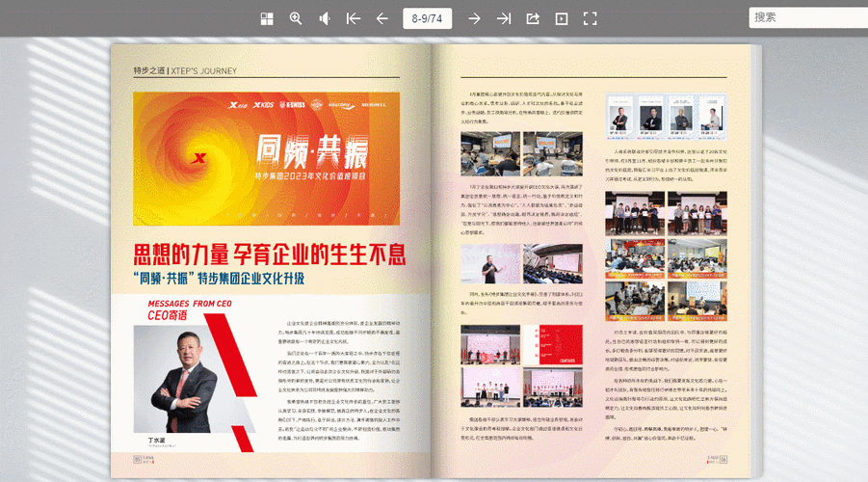Click the 特步之道 XTEP'S JOURNEY header
This screenshot has height=482, width=868.
(x=185, y=71)
